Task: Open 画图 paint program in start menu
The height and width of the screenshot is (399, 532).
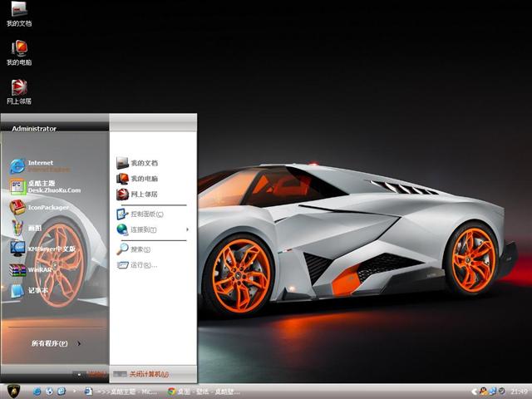Action: click(26, 228)
